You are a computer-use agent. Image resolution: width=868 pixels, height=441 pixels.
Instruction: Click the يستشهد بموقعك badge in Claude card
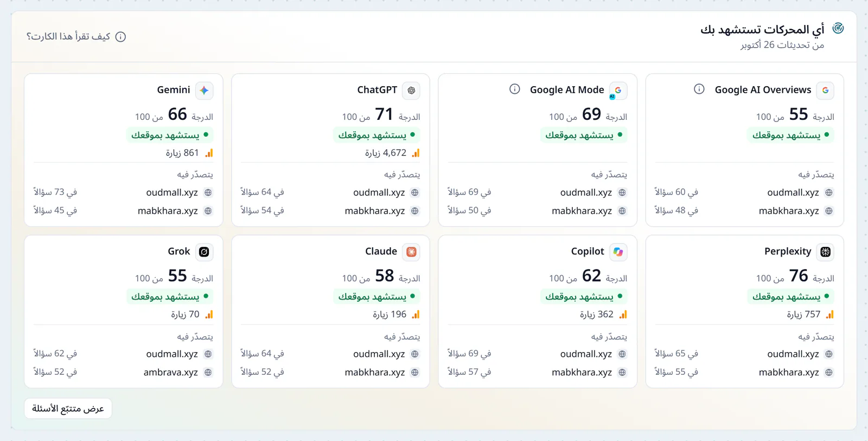[377, 296]
